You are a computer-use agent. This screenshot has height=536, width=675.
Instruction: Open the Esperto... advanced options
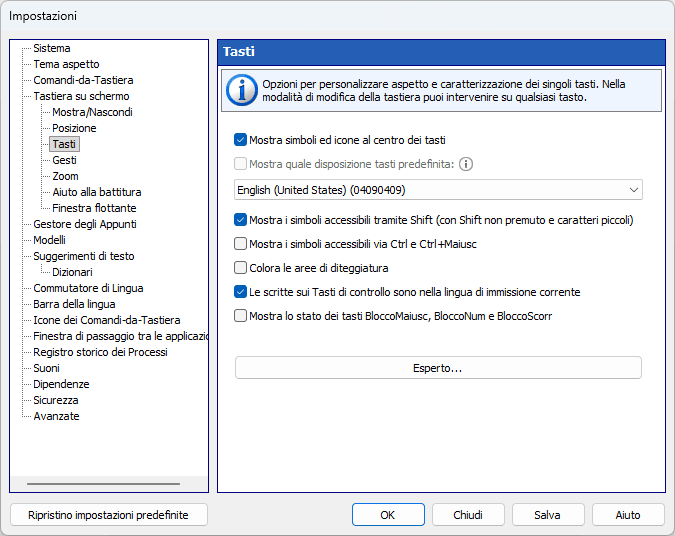[x=438, y=368]
